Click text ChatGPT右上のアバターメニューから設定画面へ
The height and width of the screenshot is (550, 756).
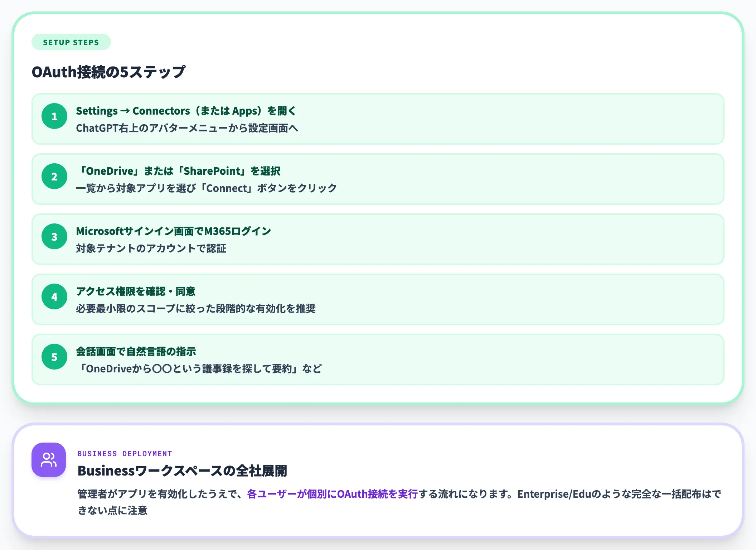point(187,128)
